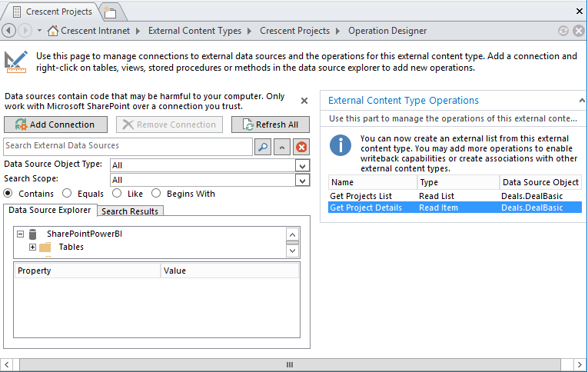
Task: Switch to the Data Source Explorer tab
Action: pos(50,210)
